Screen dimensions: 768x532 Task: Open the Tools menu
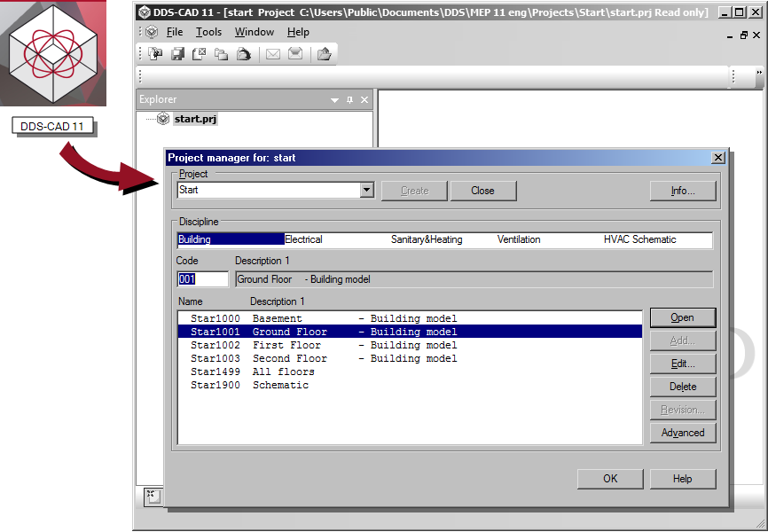pos(208,32)
